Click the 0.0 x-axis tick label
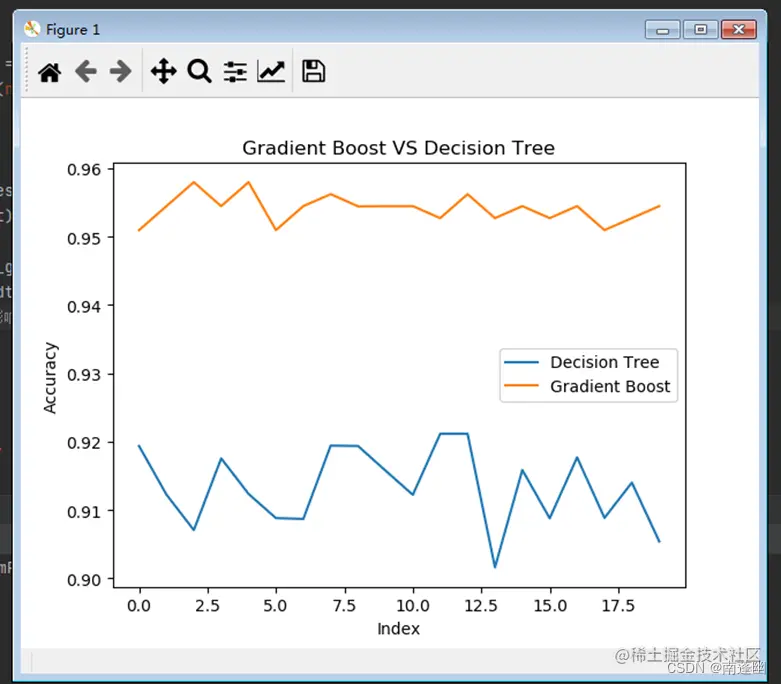The image size is (781, 684). tap(139, 606)
